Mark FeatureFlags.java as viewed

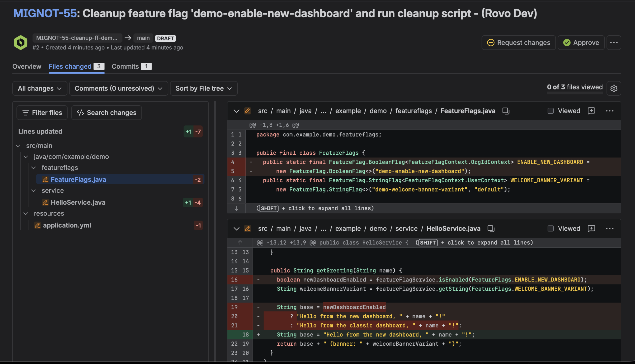click(550, 111)
